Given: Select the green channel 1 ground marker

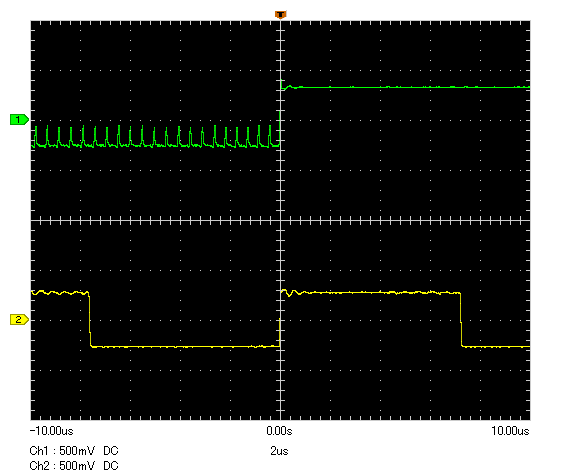Looking at the screenshot, I should 19,120.
